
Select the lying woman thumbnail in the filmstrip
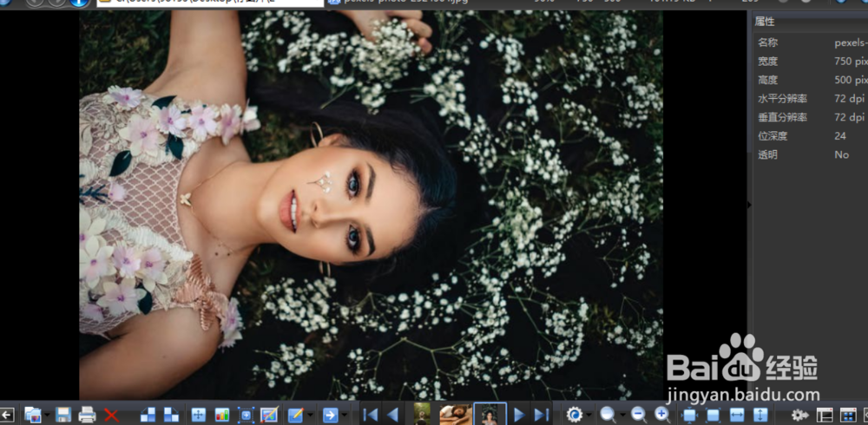pos(456,415)
